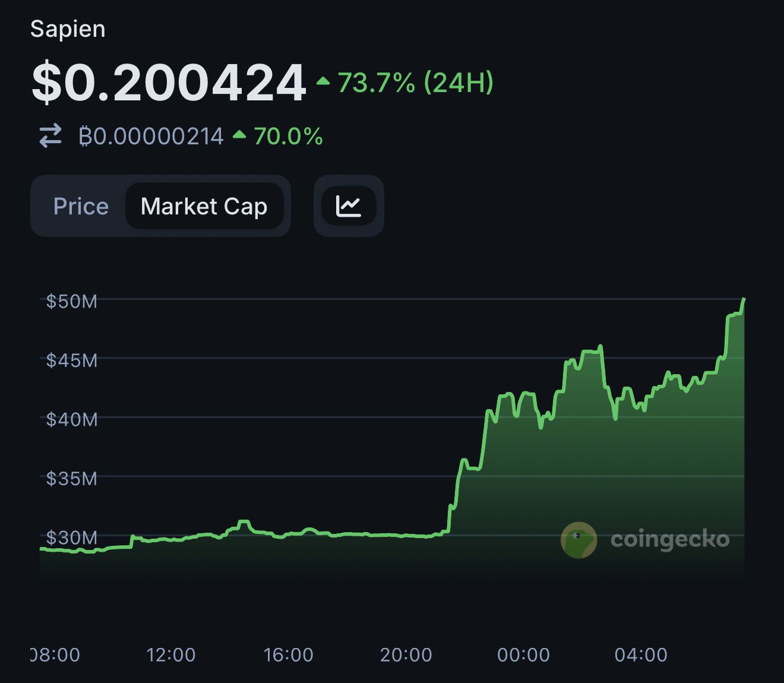Click the $50M axis label
The image size is (784, 683).
71,301
